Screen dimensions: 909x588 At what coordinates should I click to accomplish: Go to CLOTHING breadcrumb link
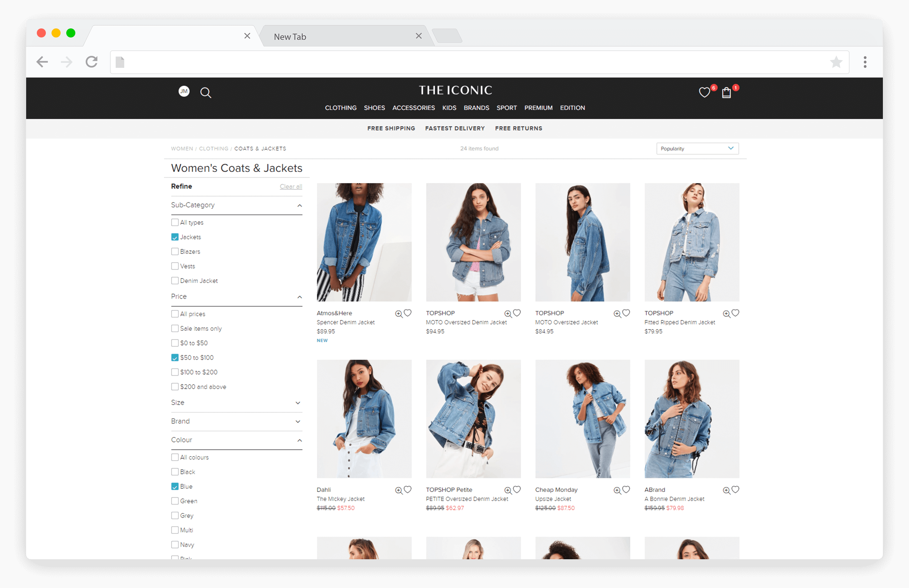click(x=214, y=149)
